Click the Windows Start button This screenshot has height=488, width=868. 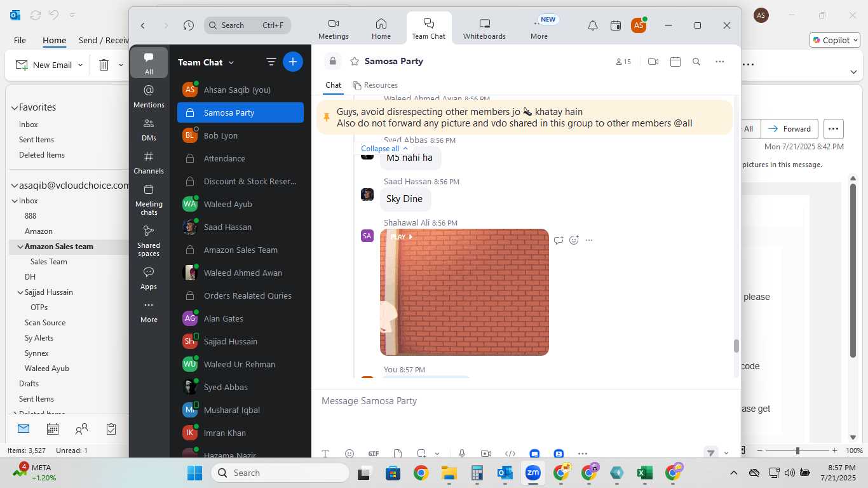194,473
